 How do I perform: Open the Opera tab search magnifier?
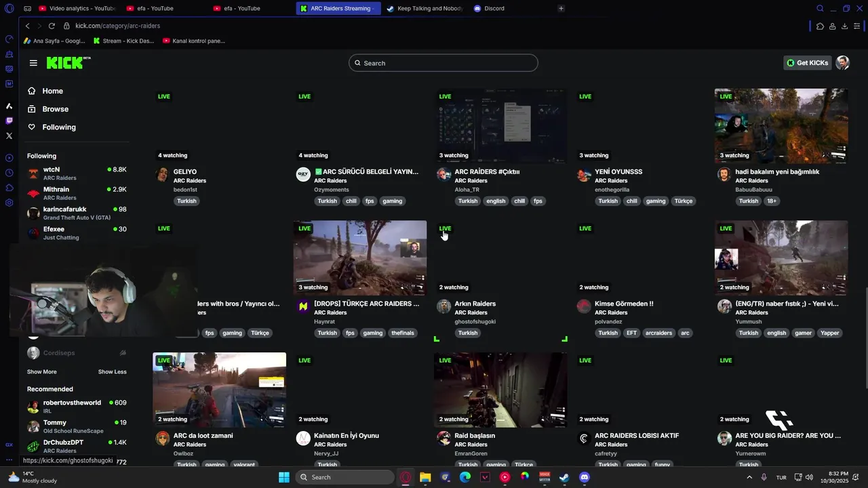click(x=820, y=8)
